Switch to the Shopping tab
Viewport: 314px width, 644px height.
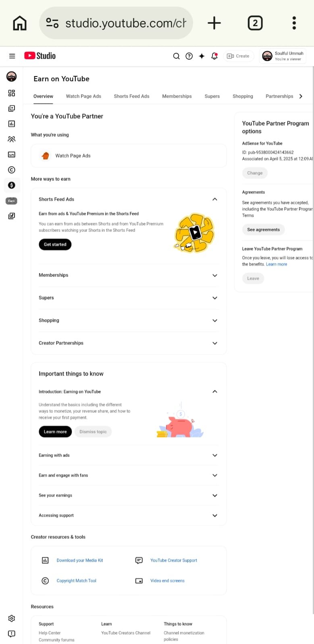(x=243, y=96)
